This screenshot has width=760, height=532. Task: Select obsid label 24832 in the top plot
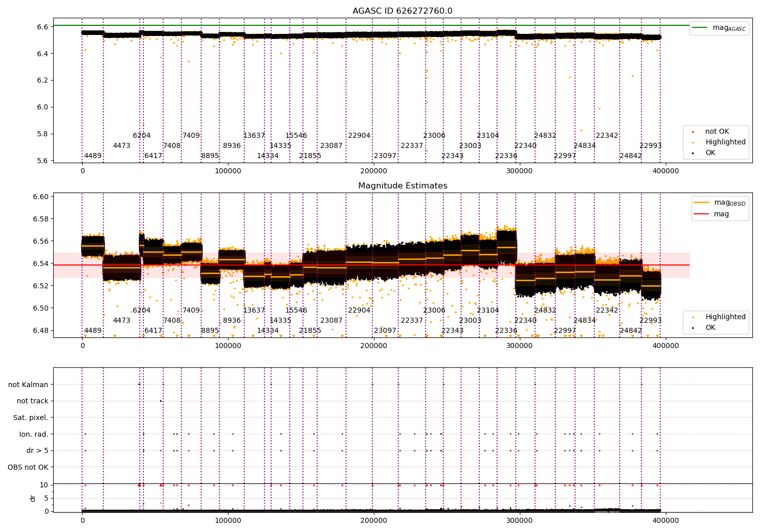(545, 136)
